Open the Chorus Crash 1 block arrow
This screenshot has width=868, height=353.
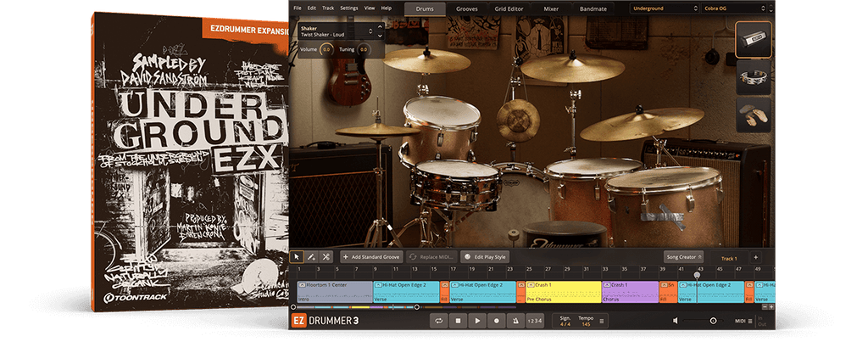point(607,285)
